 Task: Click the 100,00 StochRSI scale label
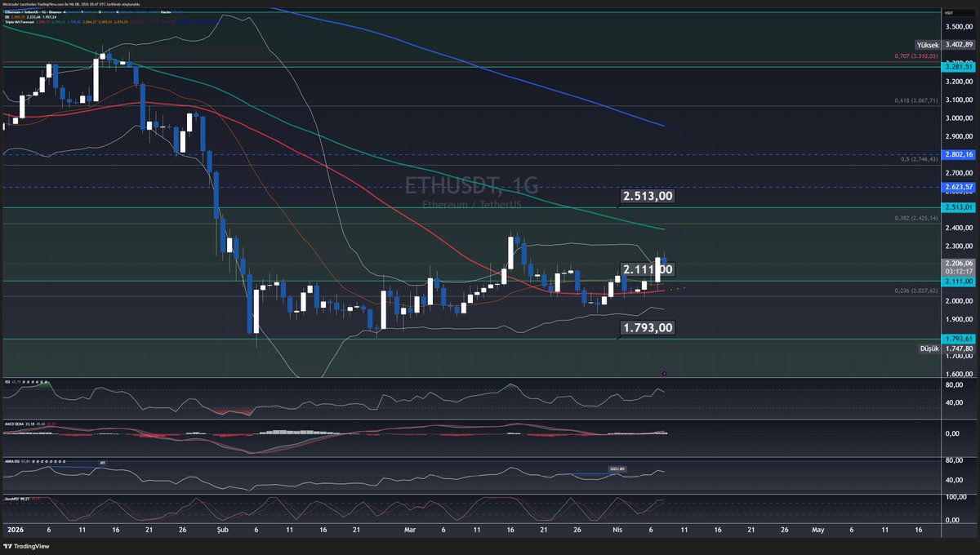click(956, 497)
